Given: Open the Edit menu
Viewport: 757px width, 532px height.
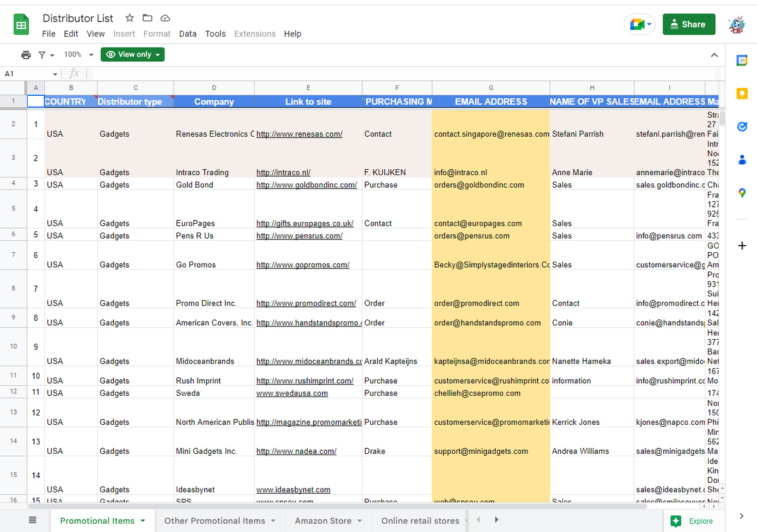Looking at the screenshot, I should [x=71, y=34].
